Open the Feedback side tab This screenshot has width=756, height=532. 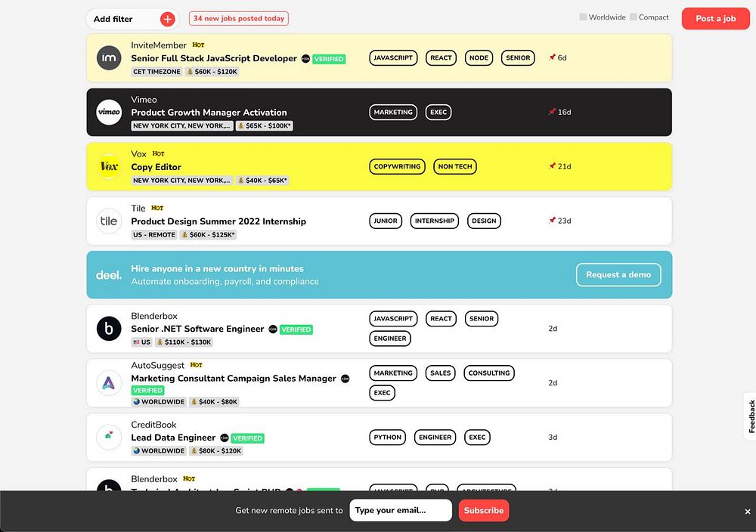pos(750,416)
